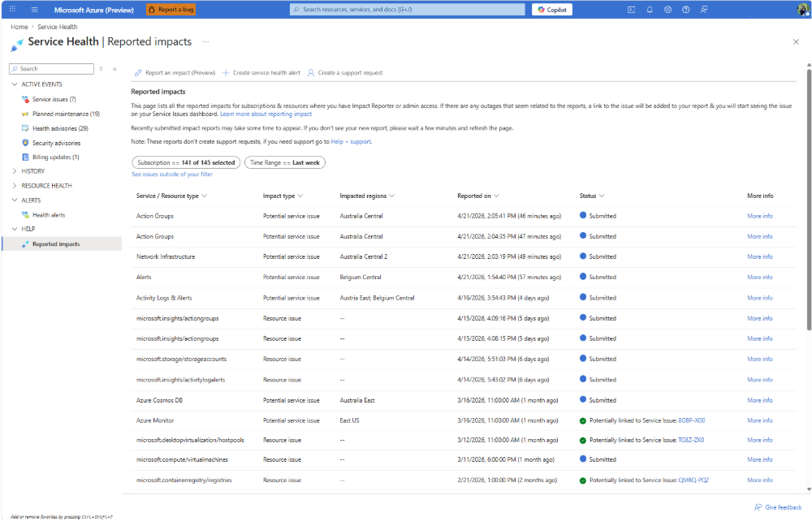This screenshot has width=812, height=521.
Task: Click the Home breadcrumb
Action: [x=19, y=27]
